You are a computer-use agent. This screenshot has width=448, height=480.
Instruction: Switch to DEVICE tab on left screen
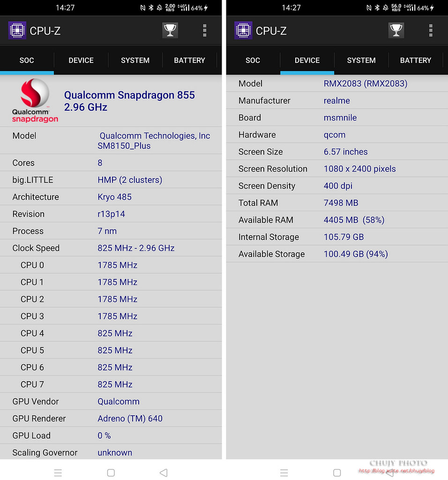(81, 60)
